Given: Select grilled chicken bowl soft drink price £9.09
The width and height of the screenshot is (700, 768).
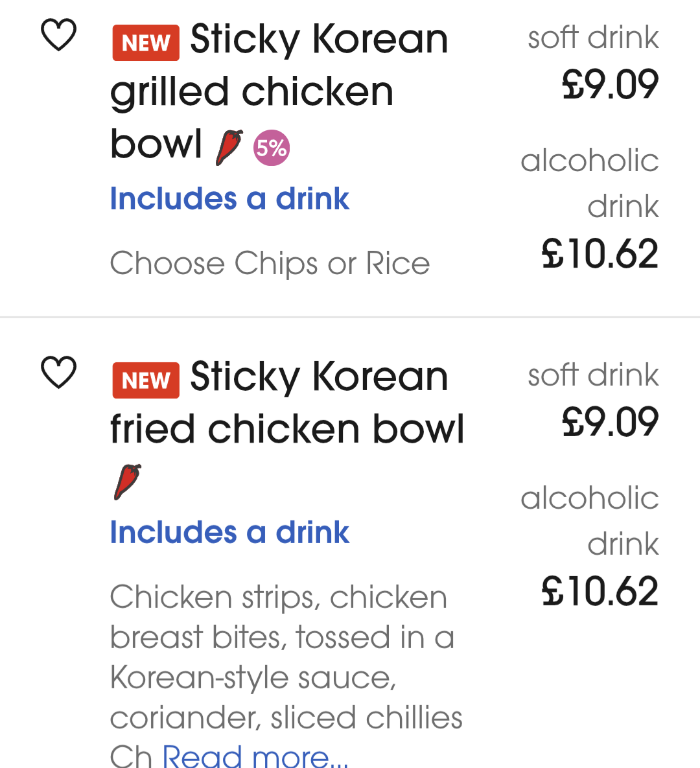Looking at the screenshot, I should [610, 84].
